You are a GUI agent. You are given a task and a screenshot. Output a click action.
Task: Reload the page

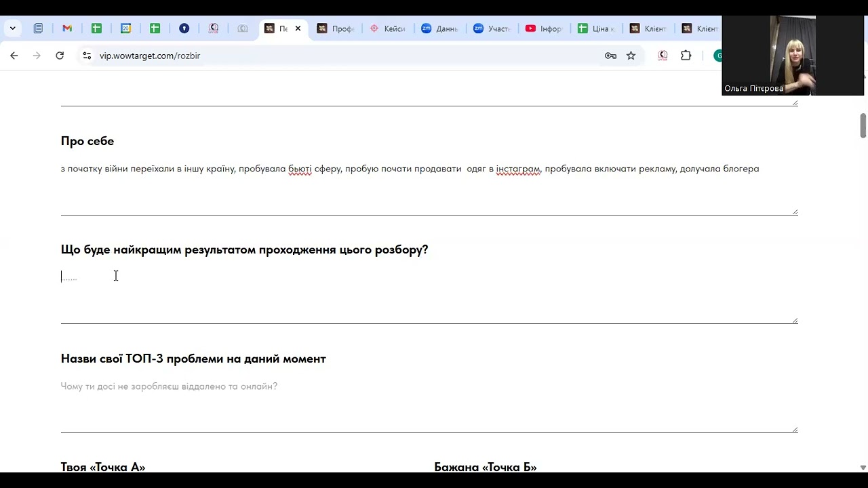[x=60, y=56]
